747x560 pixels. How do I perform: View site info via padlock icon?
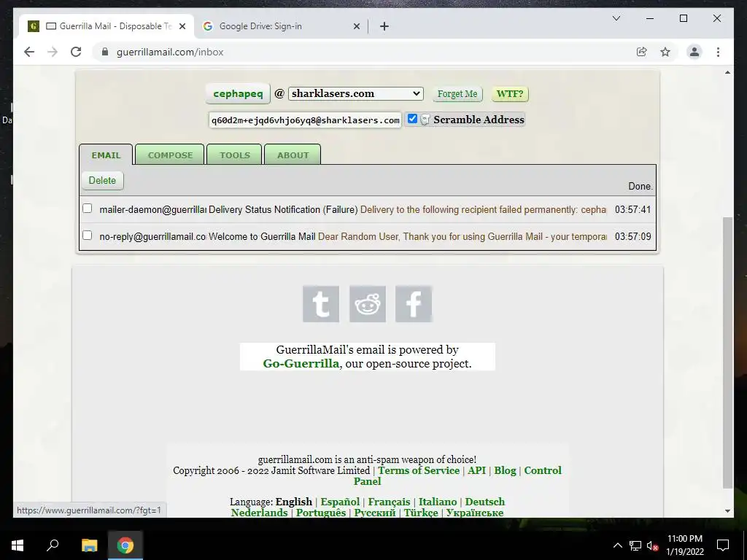click(105, 52)
